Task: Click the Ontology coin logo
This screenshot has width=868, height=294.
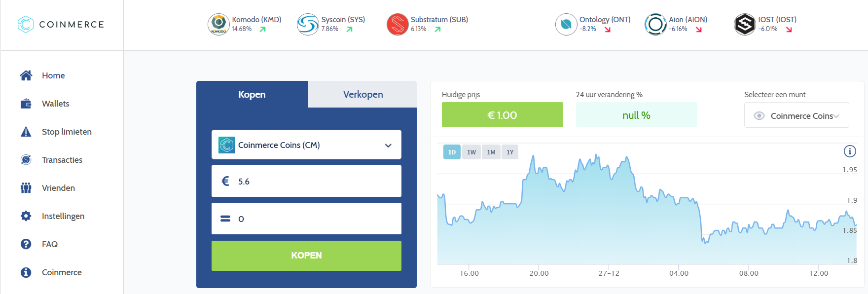Action: point(566,24)
